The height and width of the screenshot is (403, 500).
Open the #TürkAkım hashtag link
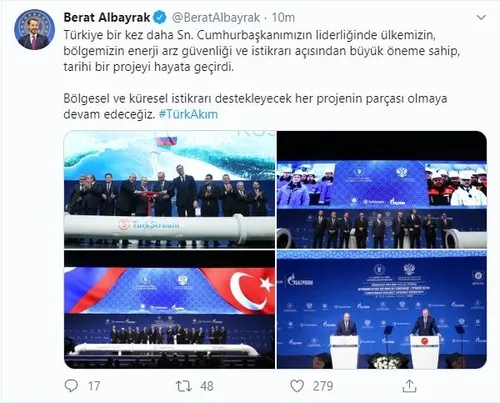click(188, 114)
